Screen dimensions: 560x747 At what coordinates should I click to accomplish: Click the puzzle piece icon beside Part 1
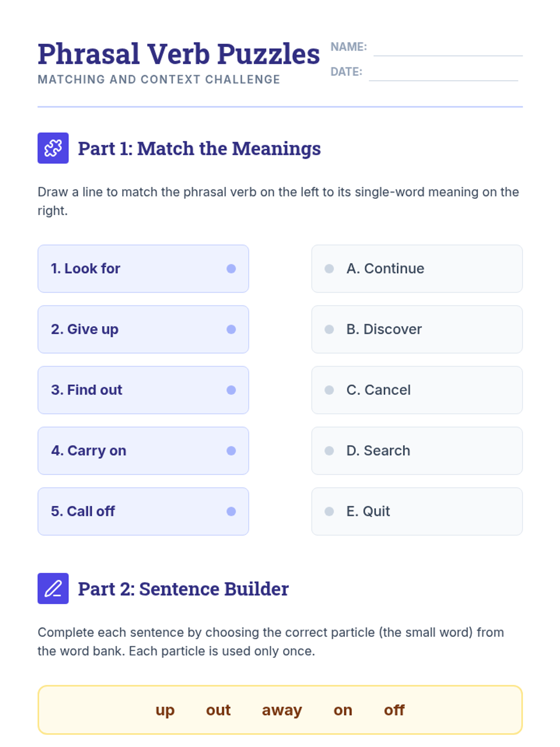(53, 148)
